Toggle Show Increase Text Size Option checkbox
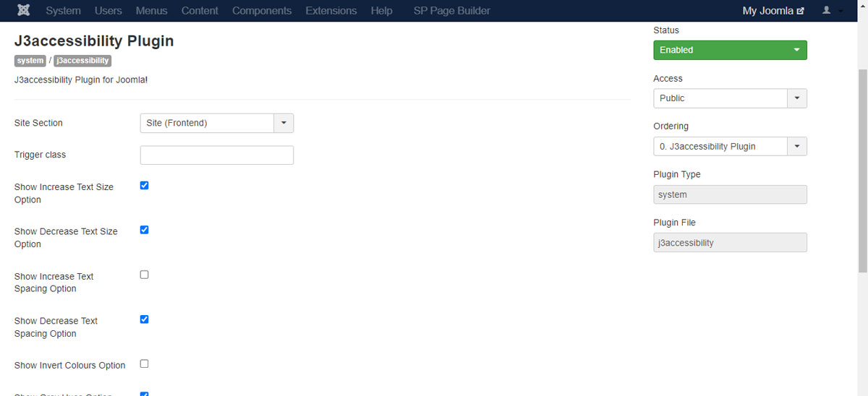This screenshot has height=396, width=868. click(x=144, y=186)
